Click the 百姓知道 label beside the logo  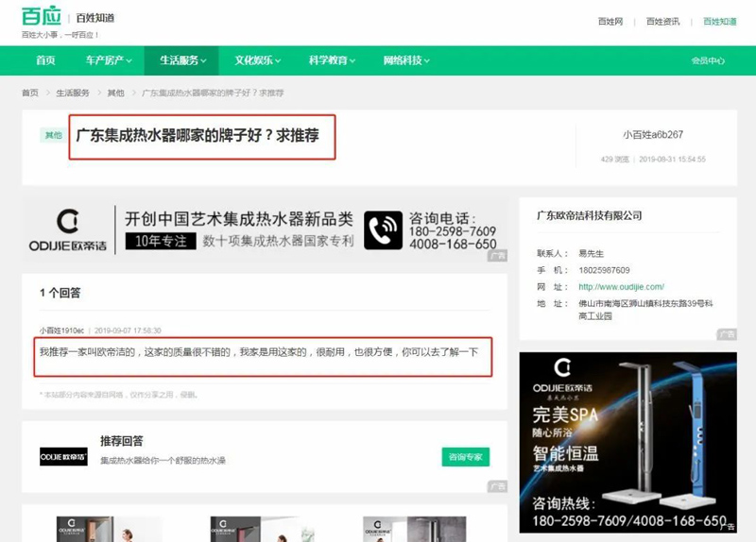(95, 18)
